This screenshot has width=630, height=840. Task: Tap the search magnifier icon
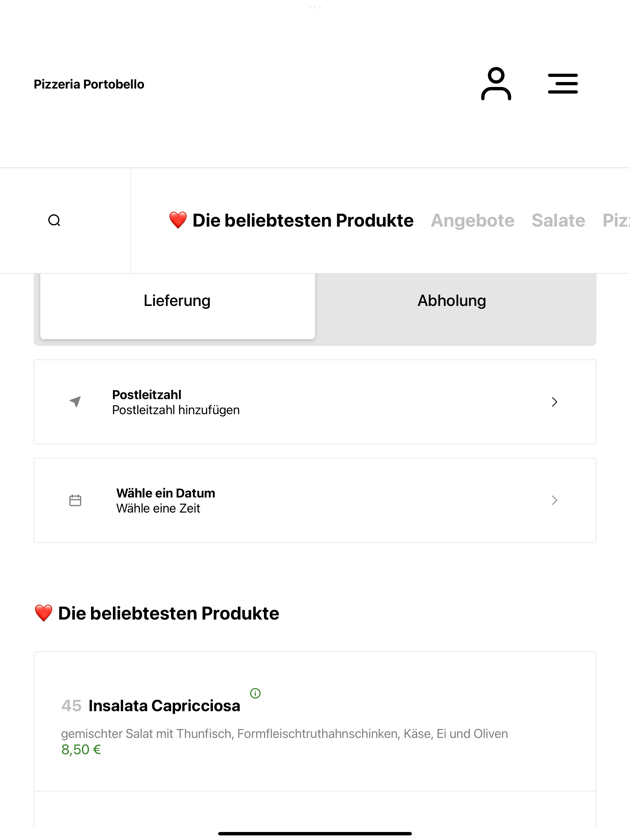tap(54, 220)
